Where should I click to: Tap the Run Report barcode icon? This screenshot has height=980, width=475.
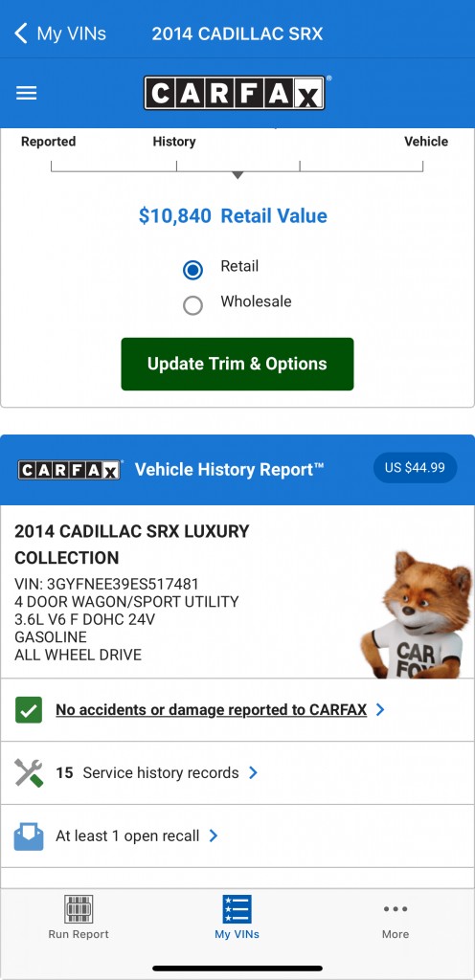coord(79,909)
